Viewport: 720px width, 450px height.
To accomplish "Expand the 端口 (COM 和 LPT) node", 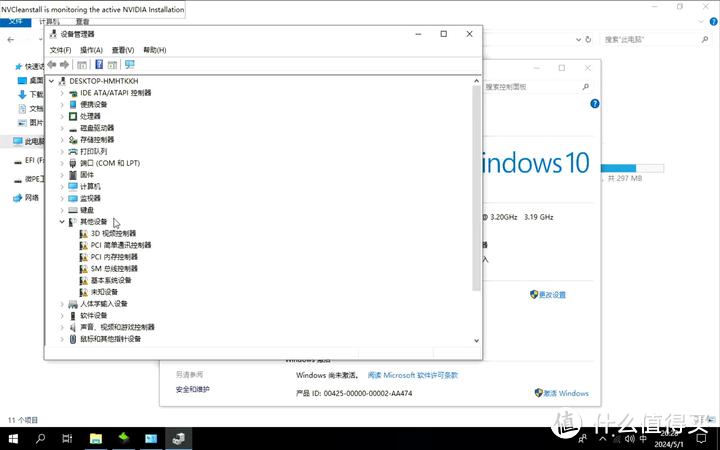I will tap(62, 163).
